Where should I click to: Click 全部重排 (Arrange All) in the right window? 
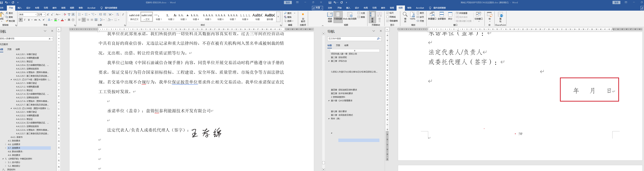click(x=442, y=16)
